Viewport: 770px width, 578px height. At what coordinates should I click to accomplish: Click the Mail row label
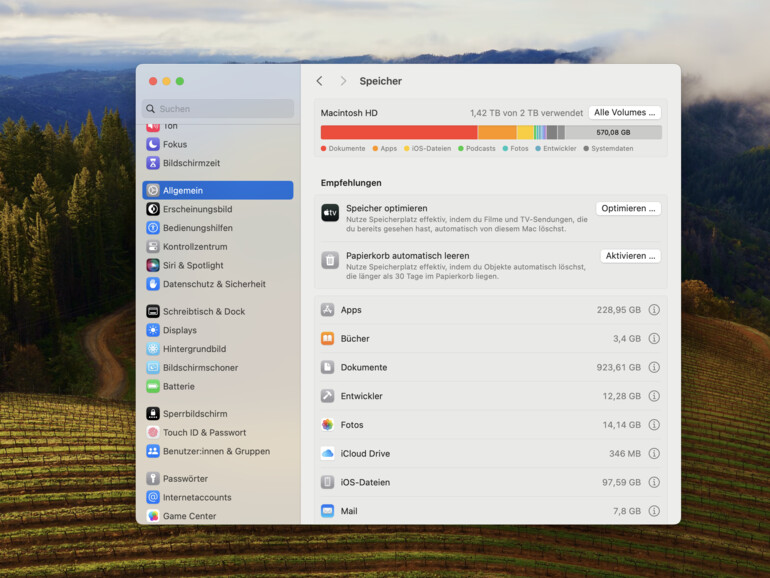pyautogui.click(x=349, y=511)
